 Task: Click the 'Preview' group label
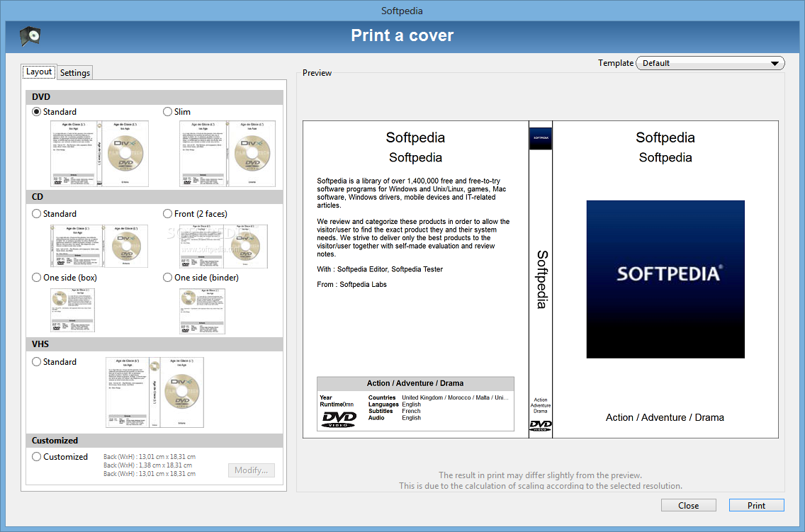[317, 73]
